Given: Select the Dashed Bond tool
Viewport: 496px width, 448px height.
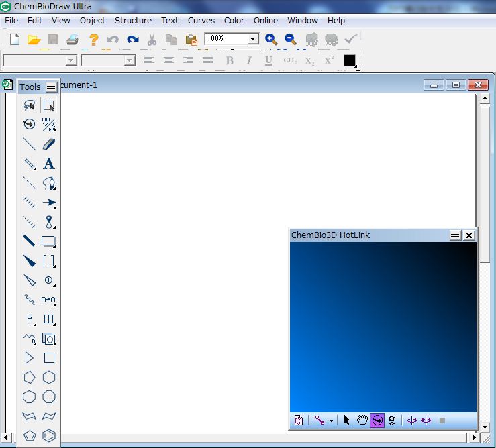Looking at the screenshot, I should point(30,182).
